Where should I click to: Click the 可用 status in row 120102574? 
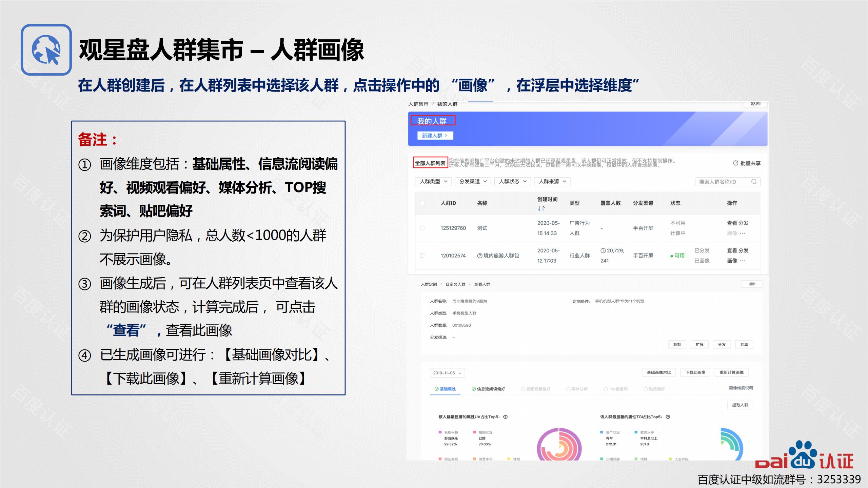(677, 256)
